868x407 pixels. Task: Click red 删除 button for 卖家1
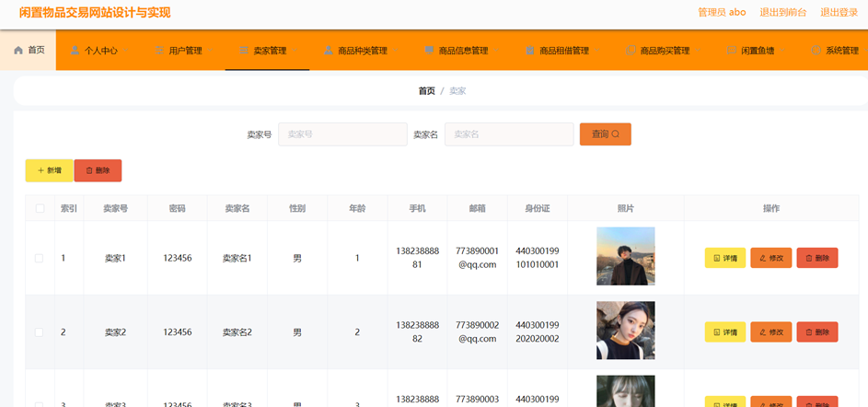(817, 258)
